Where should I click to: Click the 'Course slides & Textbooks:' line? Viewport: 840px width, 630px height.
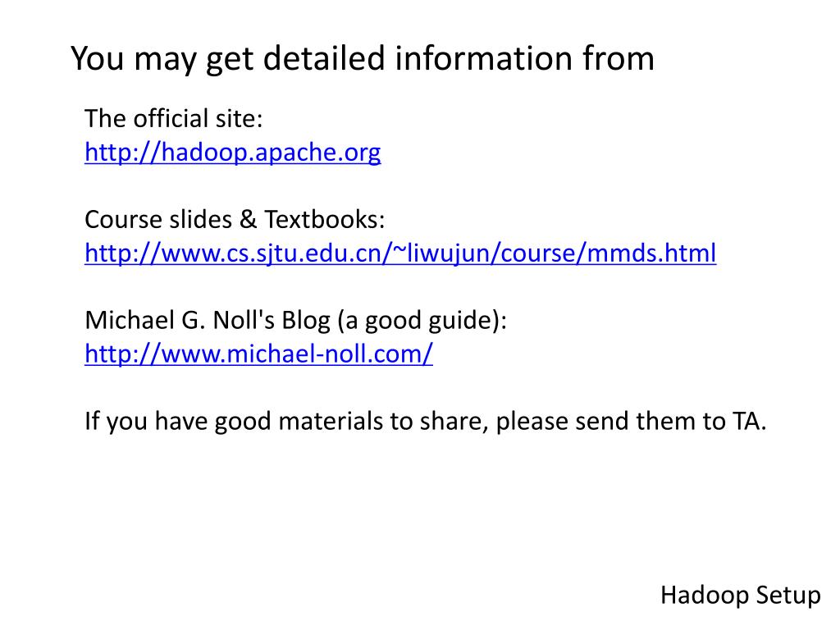[x=235, y=219]
